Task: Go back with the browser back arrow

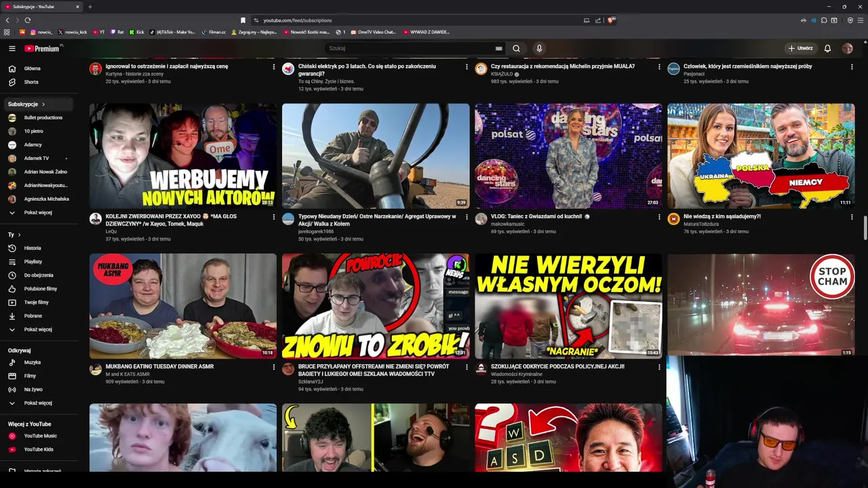Action: pos(7,20)
